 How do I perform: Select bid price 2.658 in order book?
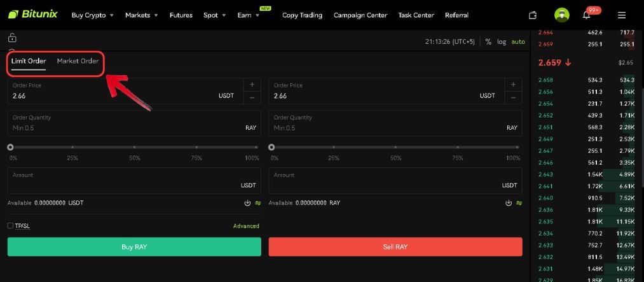[545, 80]
